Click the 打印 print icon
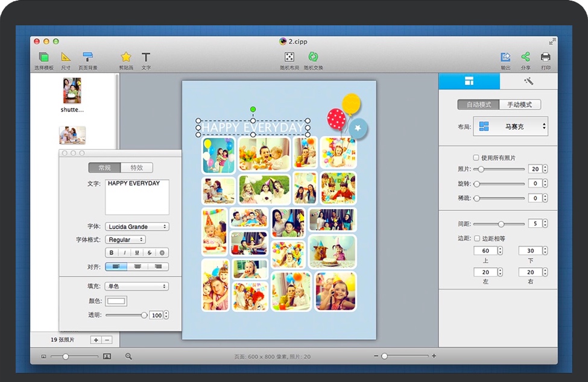The height and width of the screenshot is (382, 588). (x=545, y=57)
